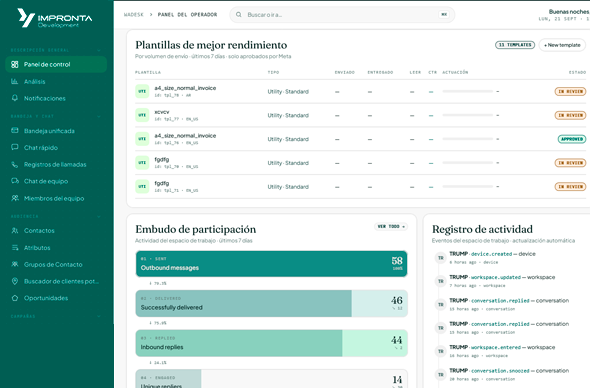Click the Inbound replies funnel bar
This screenshot has width=590, height=388.
point(271,343)
